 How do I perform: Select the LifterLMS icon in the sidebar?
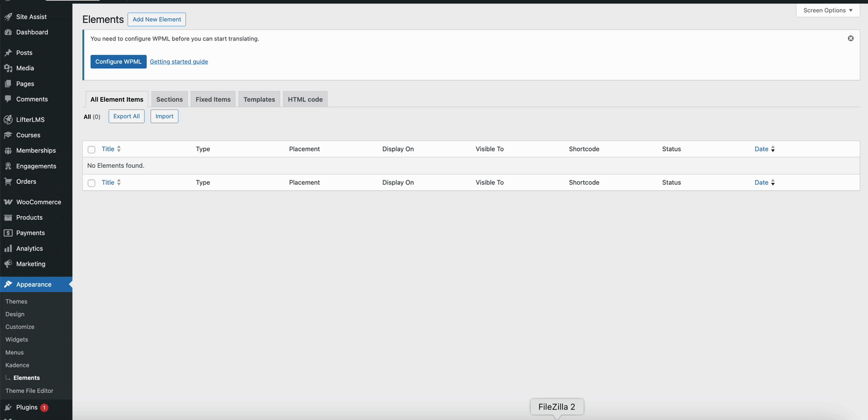(8, 119)
